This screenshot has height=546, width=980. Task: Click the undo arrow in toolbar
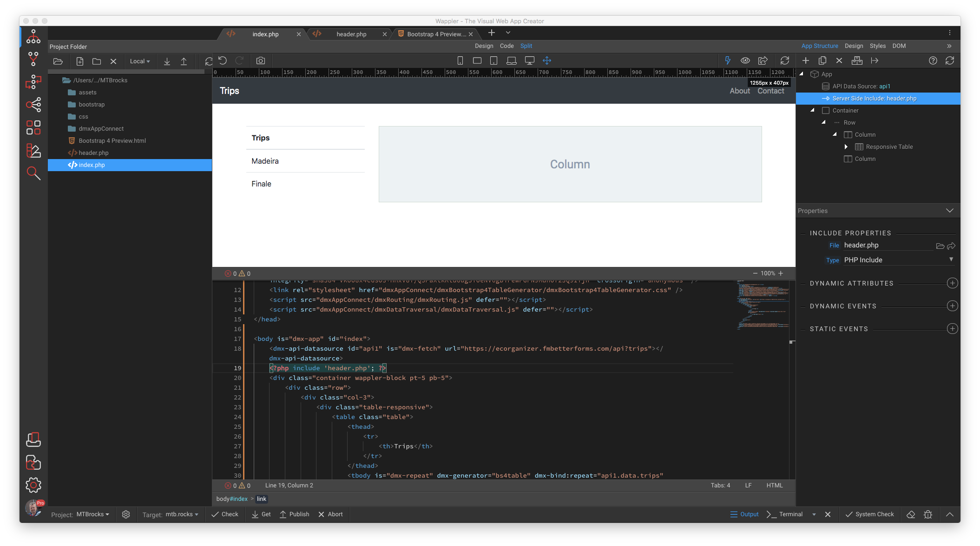(223, 61)
